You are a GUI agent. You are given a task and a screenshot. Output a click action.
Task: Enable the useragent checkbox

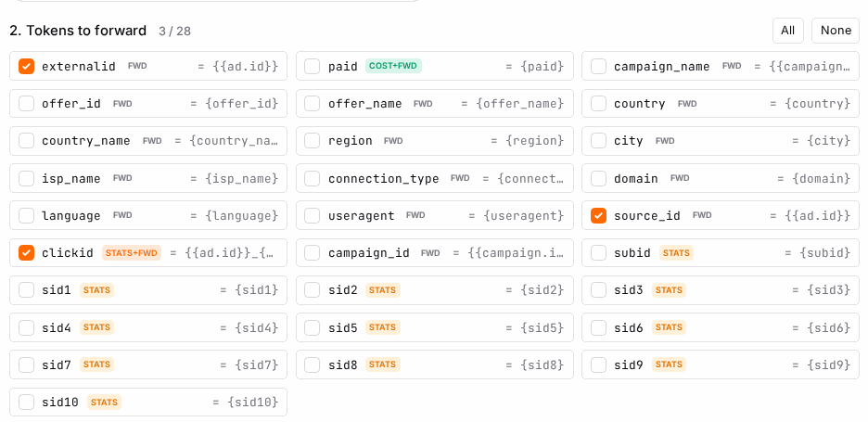tap(313, 215)
